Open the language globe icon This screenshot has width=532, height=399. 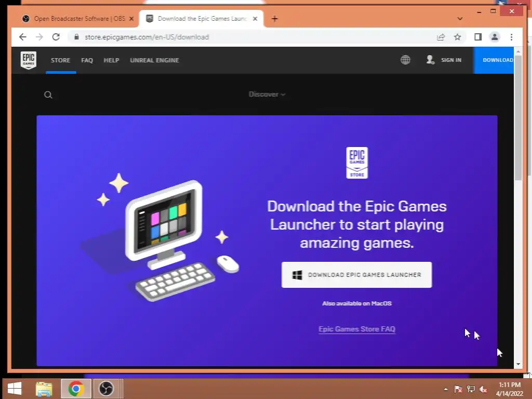click(x=405, y=60)
